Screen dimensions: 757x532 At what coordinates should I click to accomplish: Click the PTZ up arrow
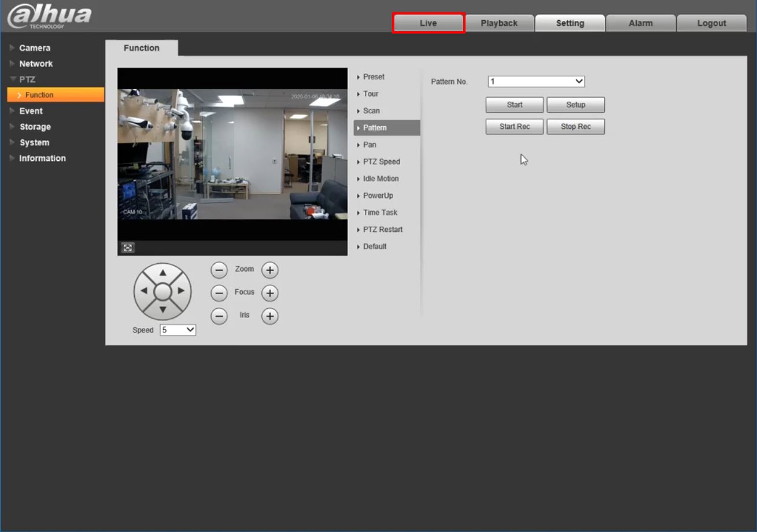click(163, 273)
